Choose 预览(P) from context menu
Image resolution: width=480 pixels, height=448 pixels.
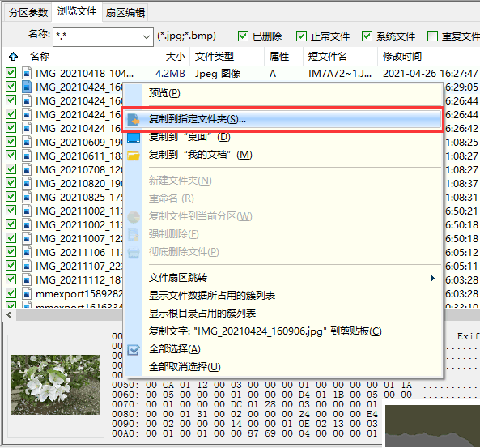283,93
